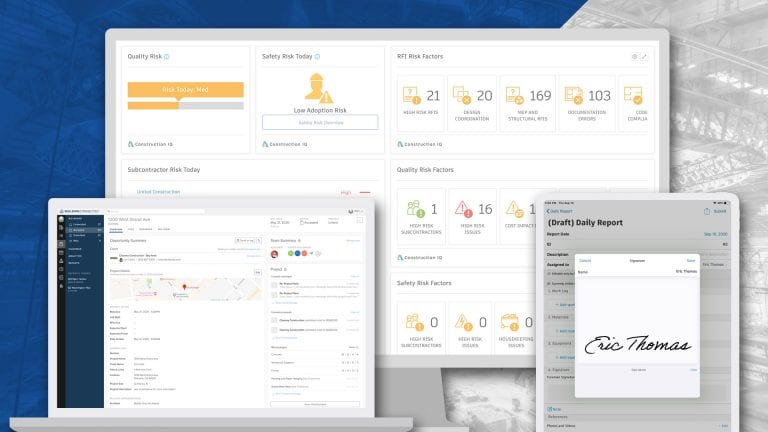Click High Risk Issues icon showing 16
Screen dimensions: 768x432
(x=463, y=209)
